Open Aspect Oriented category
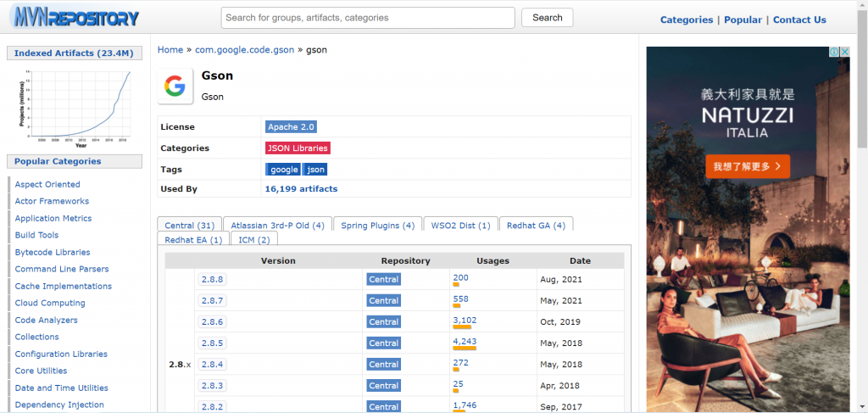Viewport: 868px width, 413px height. tap(47, 184)
